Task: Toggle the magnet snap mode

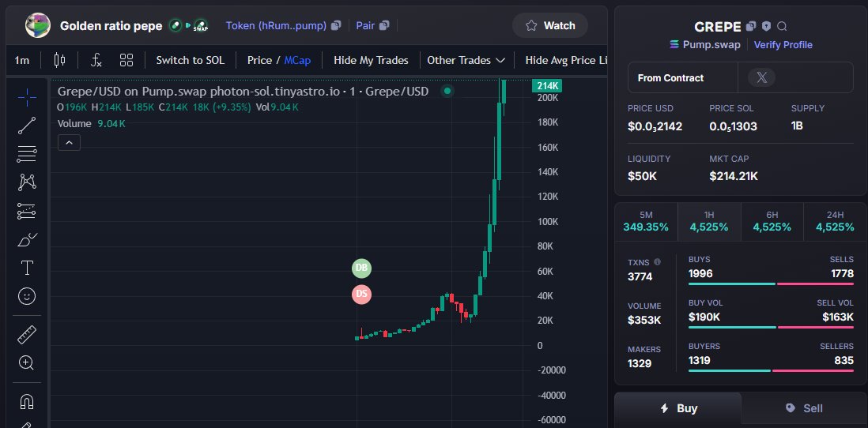Action: tap(27, 401)
